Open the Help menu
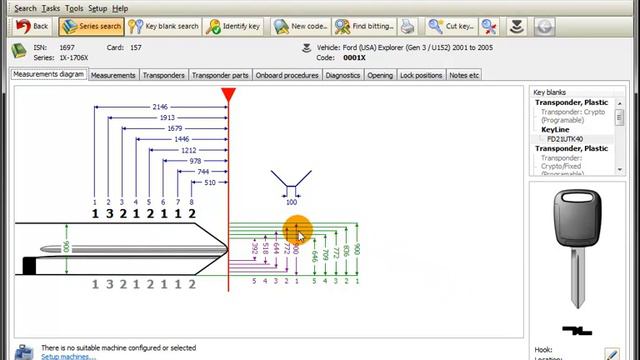 coord(120,8)
